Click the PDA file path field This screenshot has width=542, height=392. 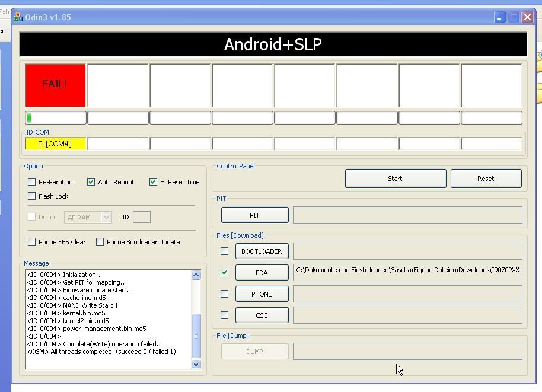tap(407, 273)
